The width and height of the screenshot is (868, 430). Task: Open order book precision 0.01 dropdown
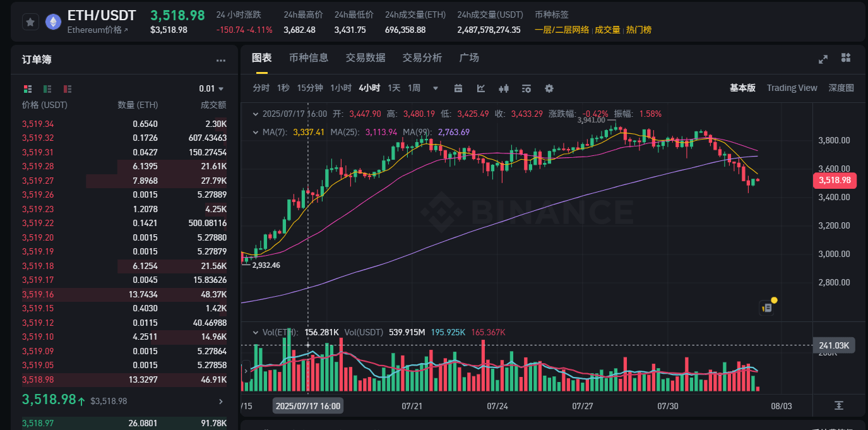211,89
